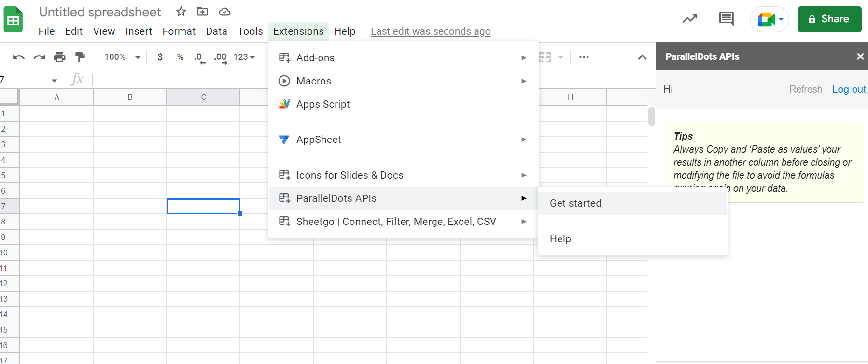Open the Format menu
This screenshot has height=364, width=868.
[x=179, y=31]
